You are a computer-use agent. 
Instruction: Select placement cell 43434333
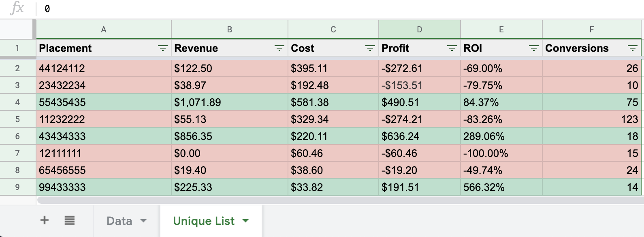pyautogui.click(x=104, y=136)
